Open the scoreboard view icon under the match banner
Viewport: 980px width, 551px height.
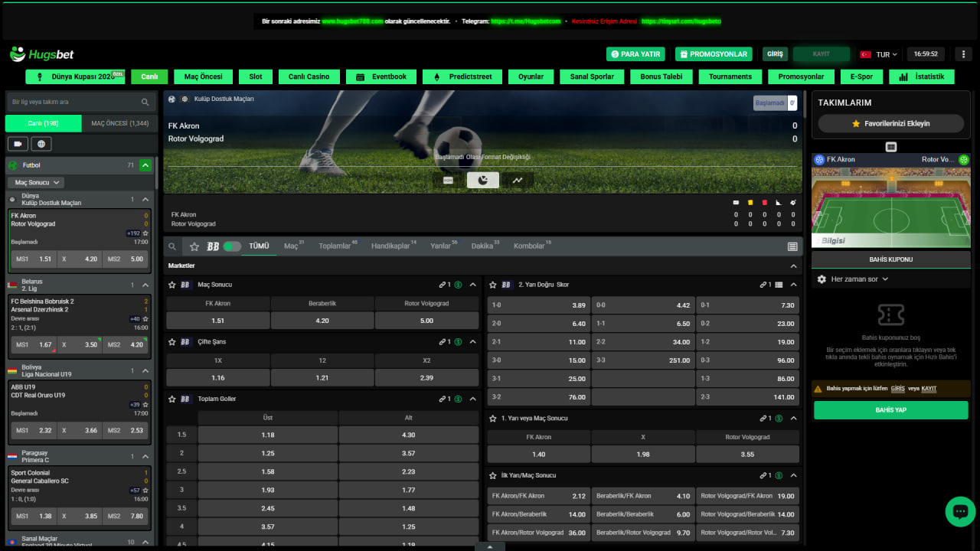(x=448, y=180)
